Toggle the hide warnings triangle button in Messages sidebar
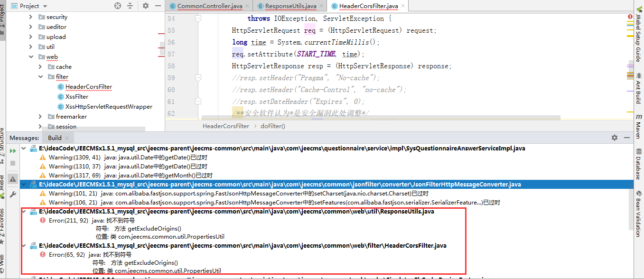 [13, 179]
